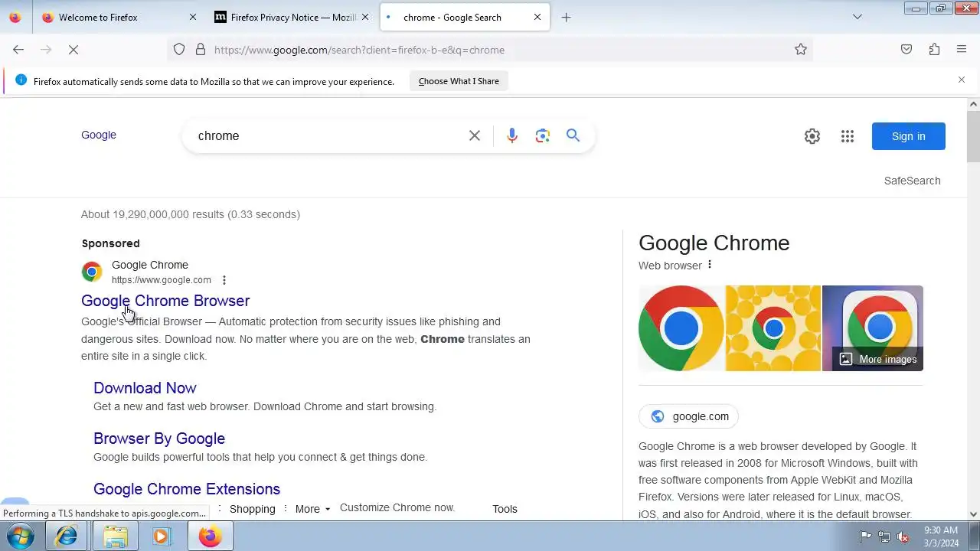Start voice search with microphone icon
Viewport: 980px width, 551px height.
[x=512, y=135]
